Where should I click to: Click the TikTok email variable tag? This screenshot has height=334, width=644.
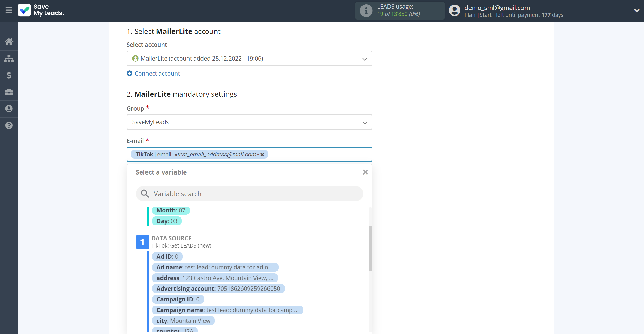tap(199, 154)
